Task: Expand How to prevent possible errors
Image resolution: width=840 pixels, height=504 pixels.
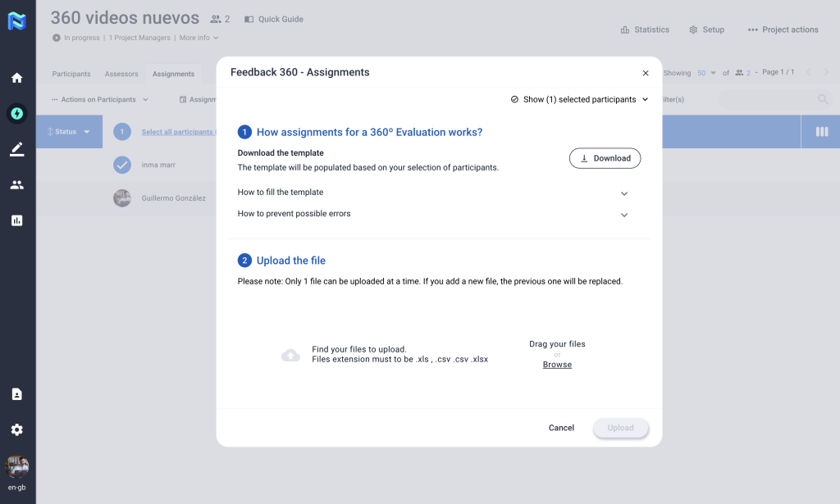Action: click(623, 215)
